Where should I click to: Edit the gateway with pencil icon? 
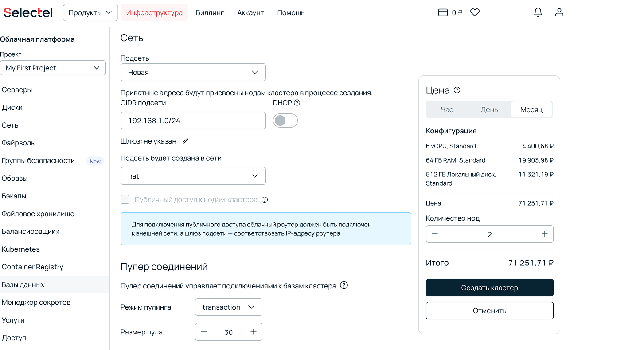click(x=185, y=141)
